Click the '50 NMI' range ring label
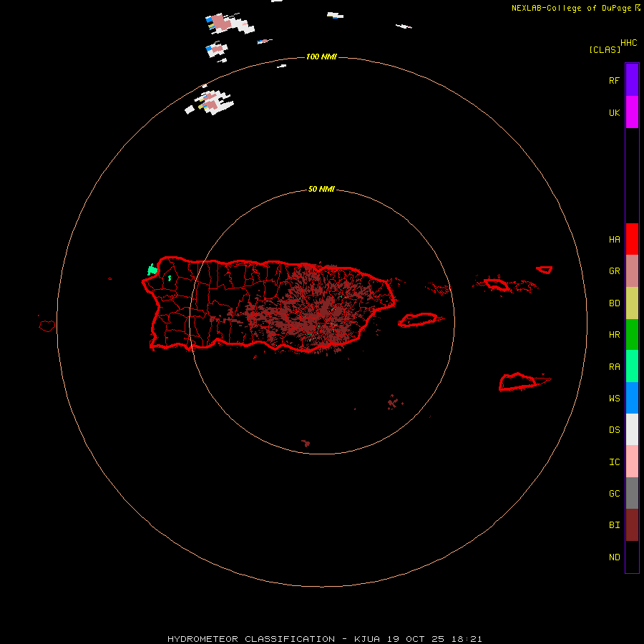Viewport: 644px width, 644px height. (321, 189)
